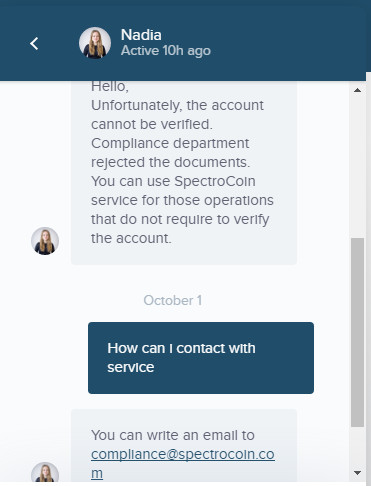The height and width of the screenshot is (486, 371).
Task: Click the Nadia name in the header
Action: [141, 35]
